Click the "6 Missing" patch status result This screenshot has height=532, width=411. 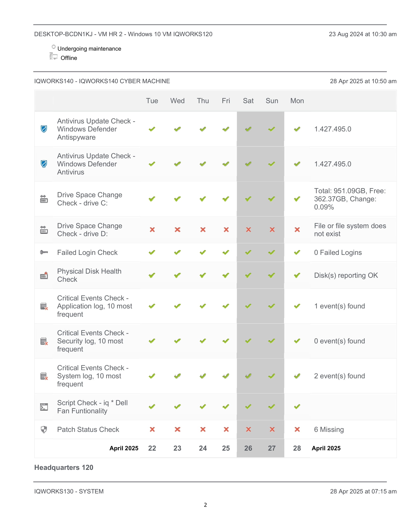329,429
